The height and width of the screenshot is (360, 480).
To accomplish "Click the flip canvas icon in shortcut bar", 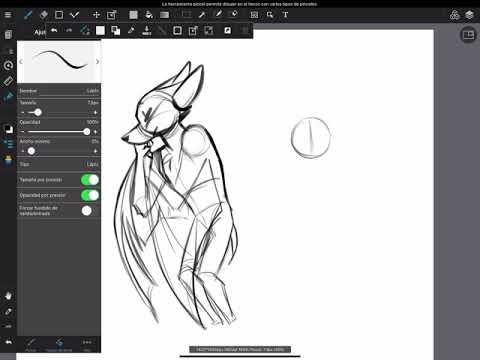I will point(227,31).
